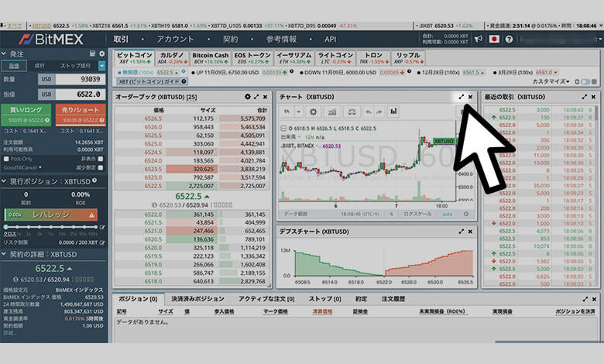Open order book settings gear
604x364 pixels.
coord(247,97)
